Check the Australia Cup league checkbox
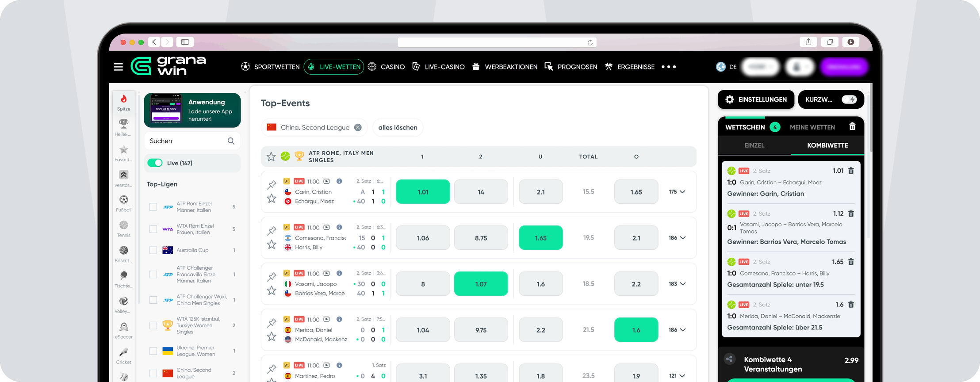The width and height of the screenshot is (980, 382). click(x=153, y=250)
